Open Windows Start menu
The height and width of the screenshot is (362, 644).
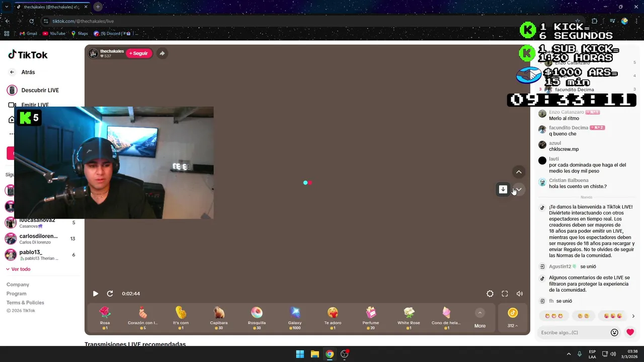point(300,354)
